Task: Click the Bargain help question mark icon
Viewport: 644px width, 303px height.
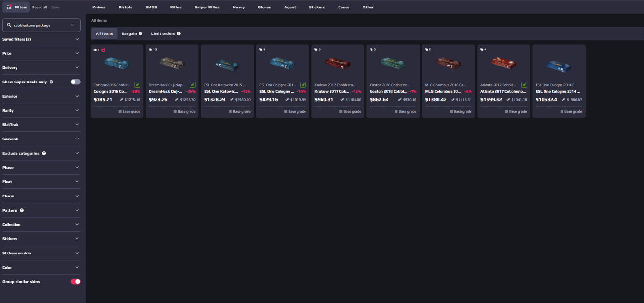Action: point(140,33)
